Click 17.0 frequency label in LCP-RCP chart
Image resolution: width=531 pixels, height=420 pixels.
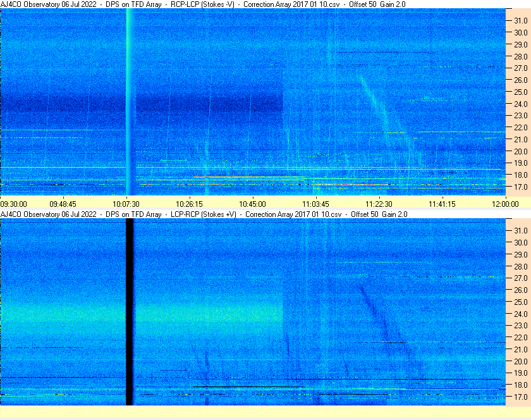pyautogui.click(x=521, y=397)
